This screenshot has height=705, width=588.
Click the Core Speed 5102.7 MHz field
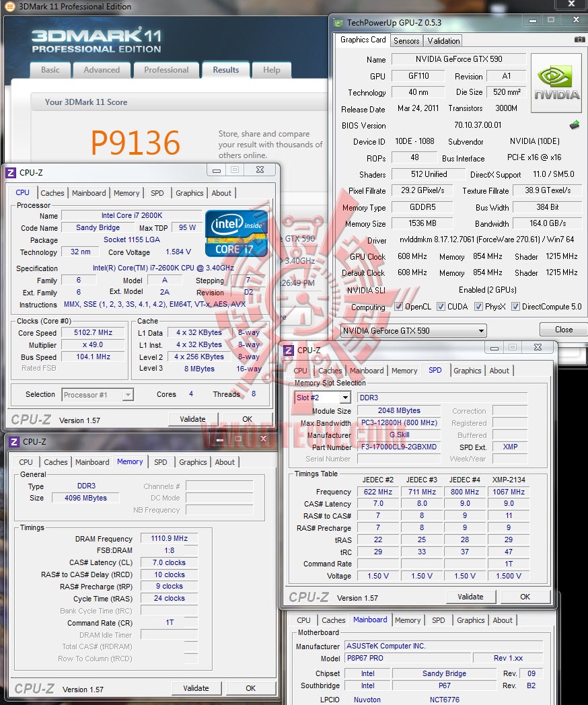[x=93, y=333]
